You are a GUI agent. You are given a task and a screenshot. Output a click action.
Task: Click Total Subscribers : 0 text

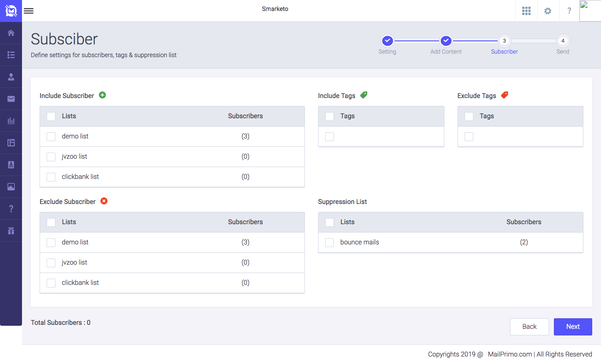click(x=61, y=323)
